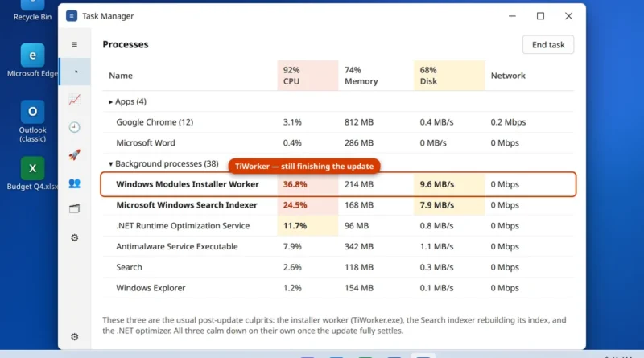Click the End task button

(x=548, y=45)
